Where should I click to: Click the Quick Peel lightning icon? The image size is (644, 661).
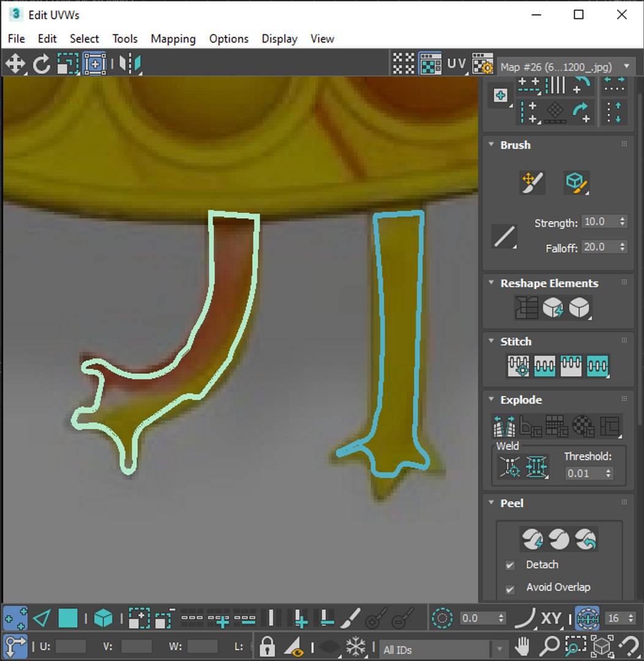pos(532,539)
